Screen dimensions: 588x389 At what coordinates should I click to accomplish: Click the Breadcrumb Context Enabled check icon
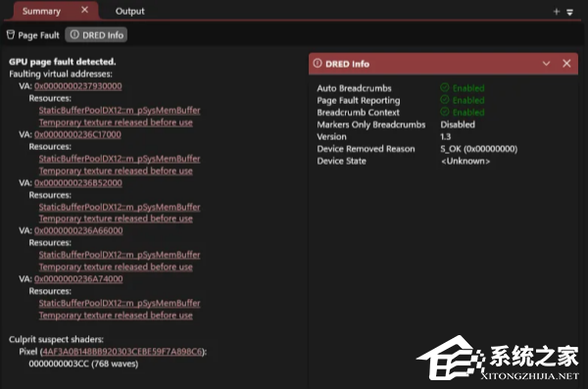[445, 112]
